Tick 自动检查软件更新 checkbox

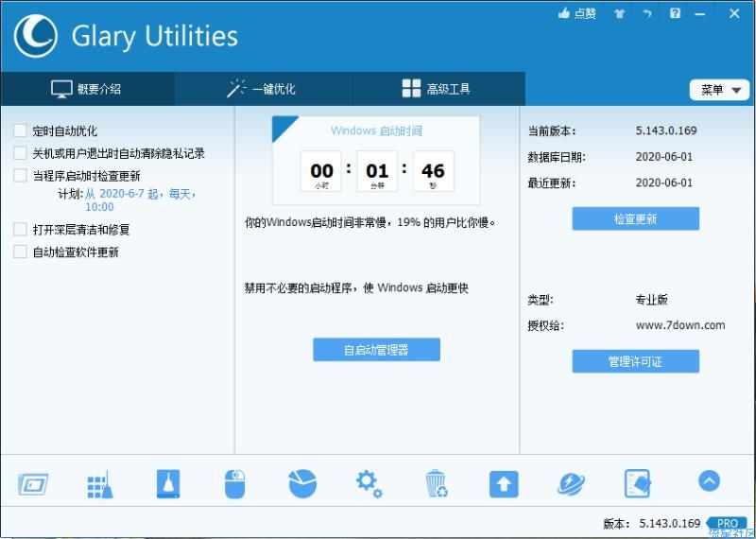point(20,252)
